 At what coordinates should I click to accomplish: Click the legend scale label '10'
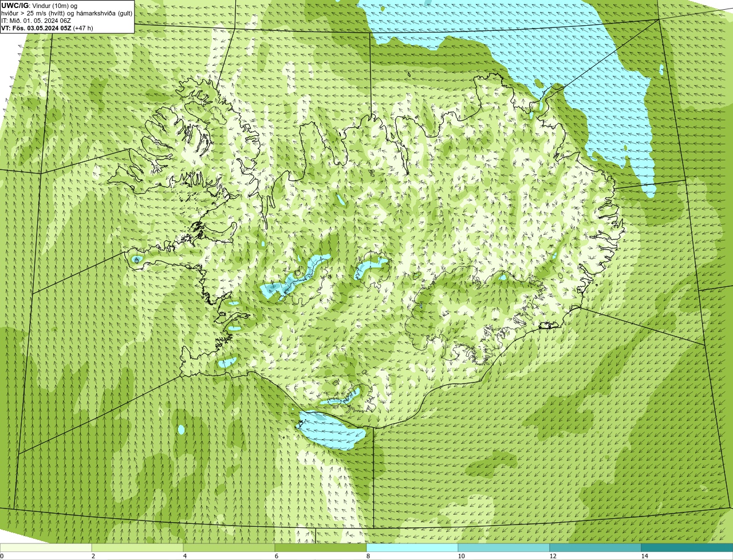[461, 556]
